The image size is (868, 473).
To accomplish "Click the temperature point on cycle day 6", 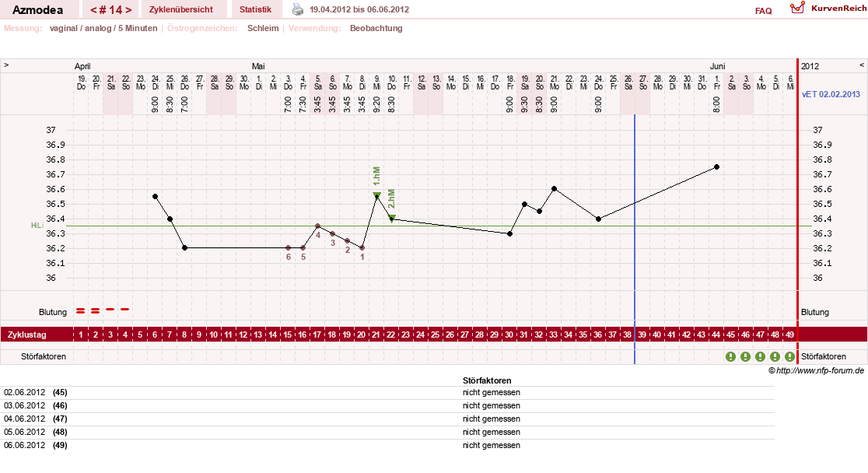I will [x=155, y=197].
